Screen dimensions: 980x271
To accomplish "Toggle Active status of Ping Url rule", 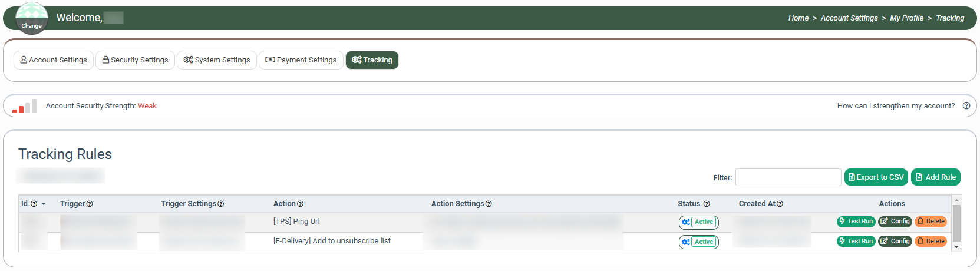I will pos(698,222).
